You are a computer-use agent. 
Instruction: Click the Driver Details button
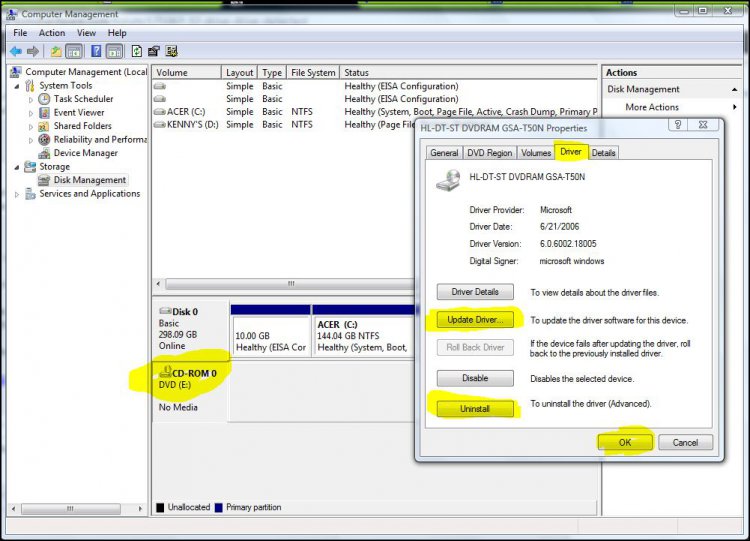(x=475, y=292)
